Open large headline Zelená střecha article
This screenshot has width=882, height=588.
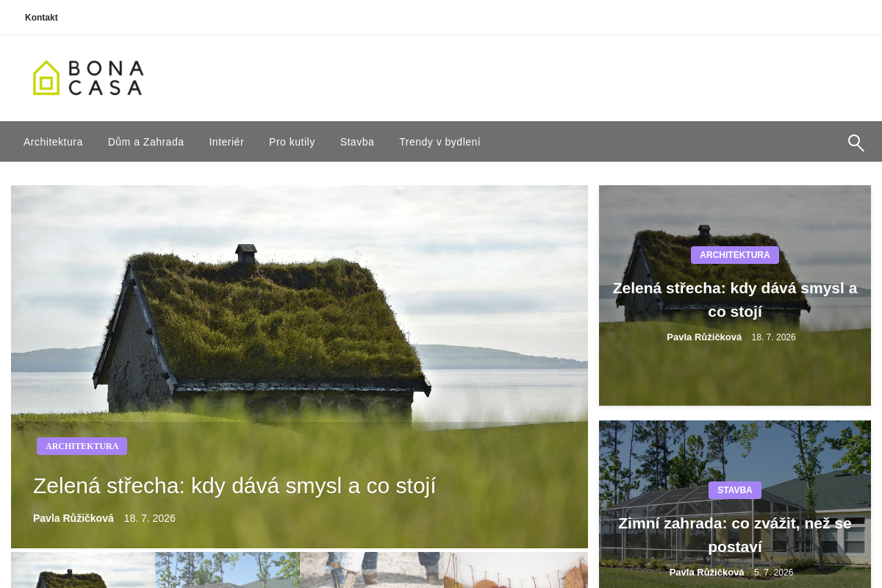[x=234, y=486]
